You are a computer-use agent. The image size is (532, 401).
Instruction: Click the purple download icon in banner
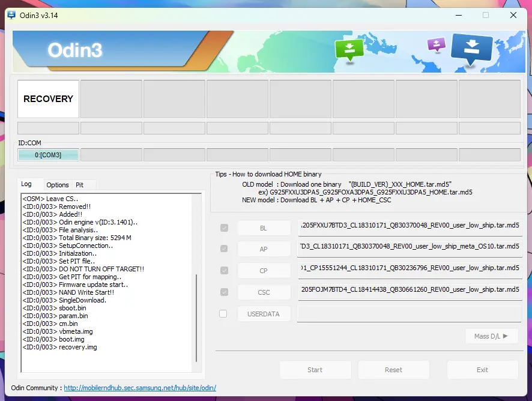pyautogui.click(x=437, y=44)
